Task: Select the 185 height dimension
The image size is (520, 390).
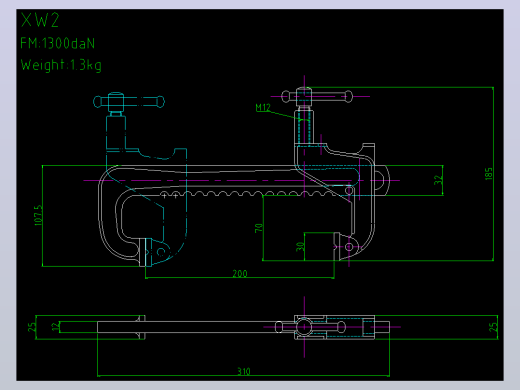Action: pyautogui.click(x=488, y=174)
